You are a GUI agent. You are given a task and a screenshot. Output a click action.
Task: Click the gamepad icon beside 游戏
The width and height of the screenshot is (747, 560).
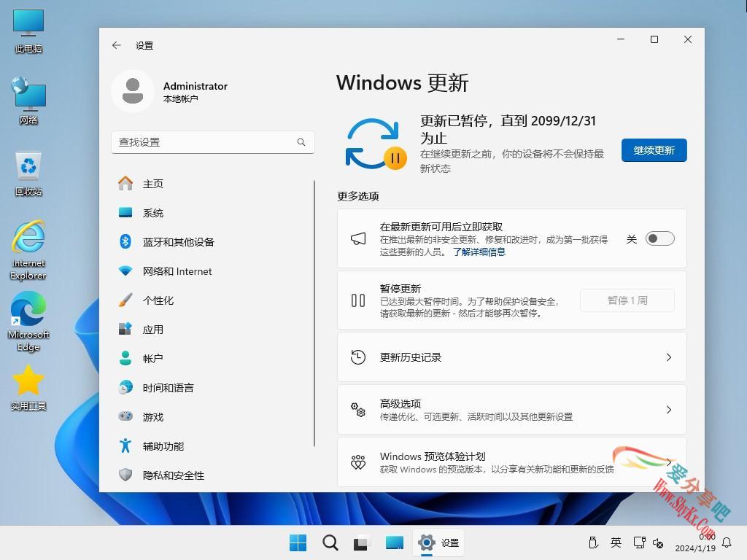[x=125, y=416]
